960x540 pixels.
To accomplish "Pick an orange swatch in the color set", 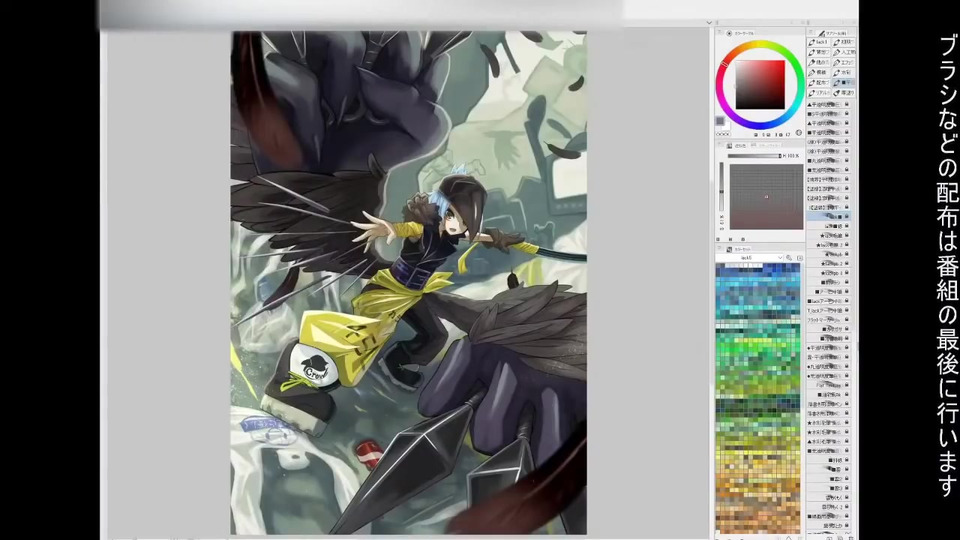I will (757, 489).
